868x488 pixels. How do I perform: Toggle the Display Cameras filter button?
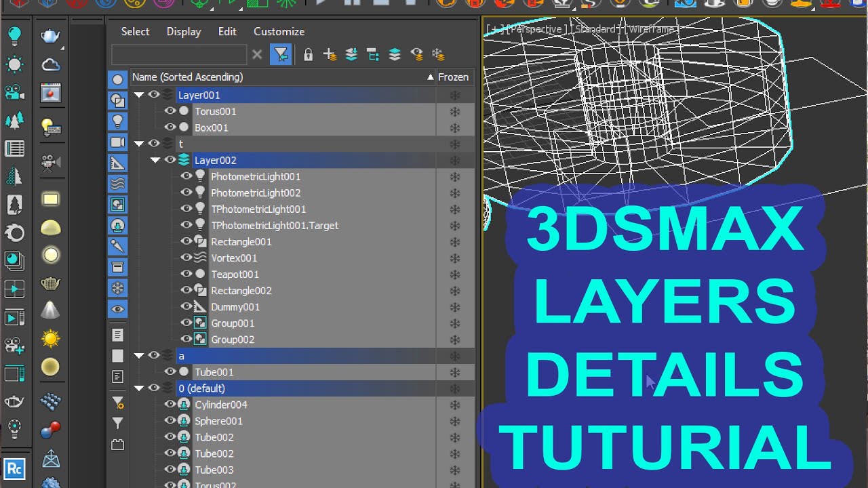(x=118, y=142)
